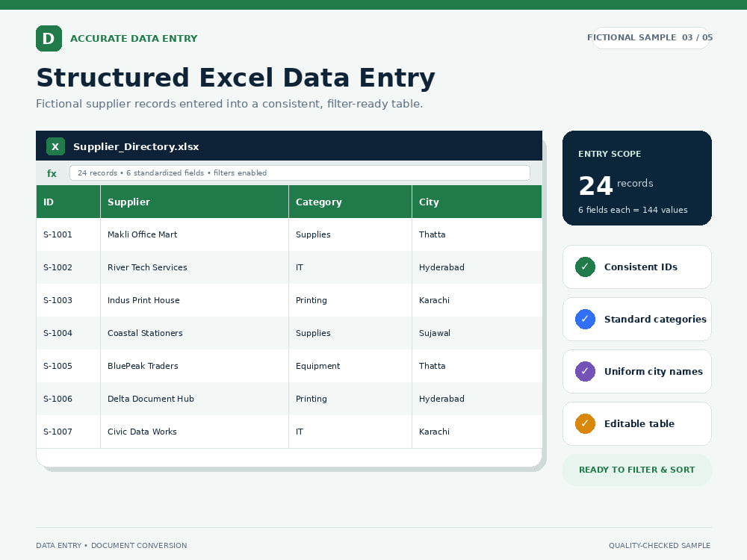This screenshot has width=747, height=560.
Task: Click the Printing category in row S-1003
Action: tap(350, 300)
